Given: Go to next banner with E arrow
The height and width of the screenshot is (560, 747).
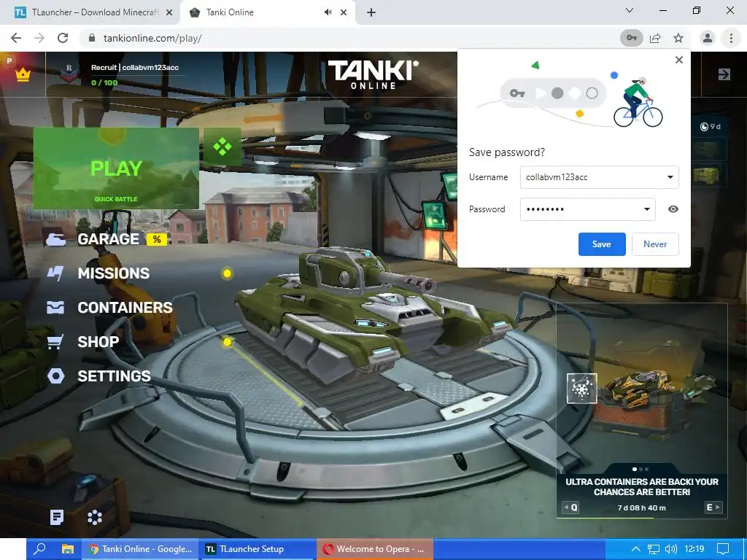Looking at the screenshot, I should tap(713, 507).
